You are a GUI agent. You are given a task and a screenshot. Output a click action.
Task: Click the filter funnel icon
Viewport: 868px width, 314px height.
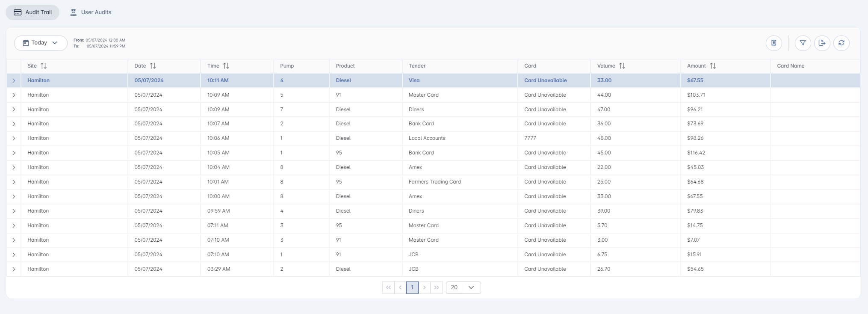(803, 43)
